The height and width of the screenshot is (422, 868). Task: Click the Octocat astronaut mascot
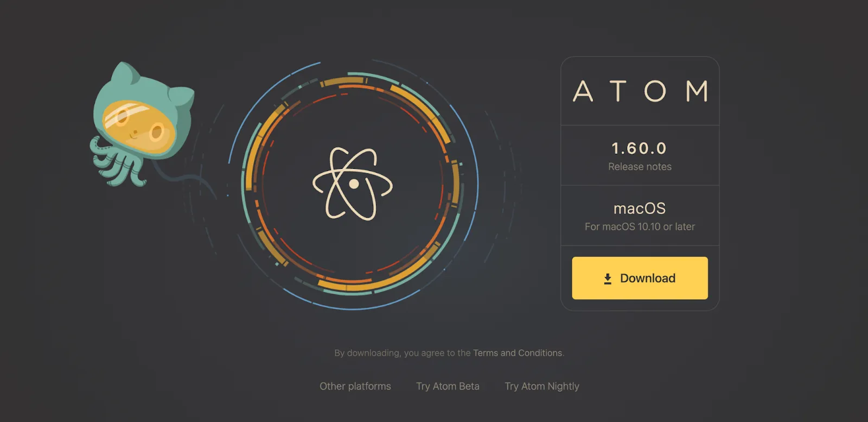tap(142, 125)
